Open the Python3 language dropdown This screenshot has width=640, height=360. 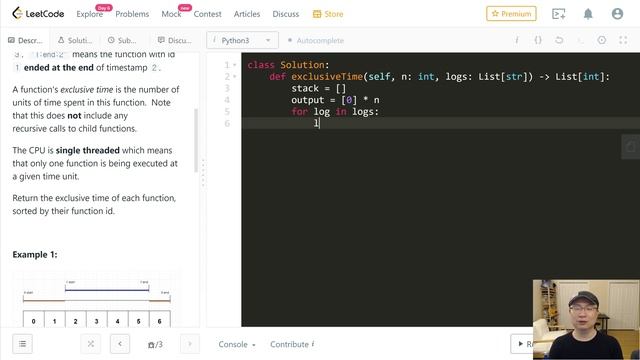[x=242, y=40]
